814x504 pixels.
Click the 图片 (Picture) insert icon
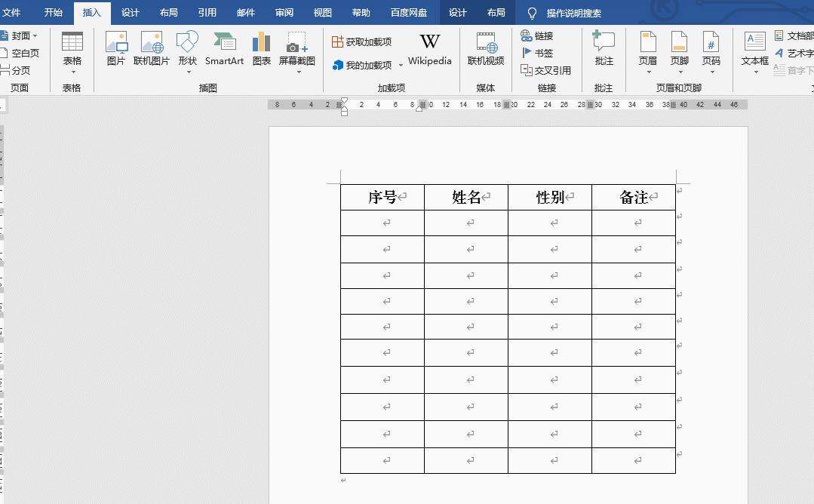(x=116, y=48)
